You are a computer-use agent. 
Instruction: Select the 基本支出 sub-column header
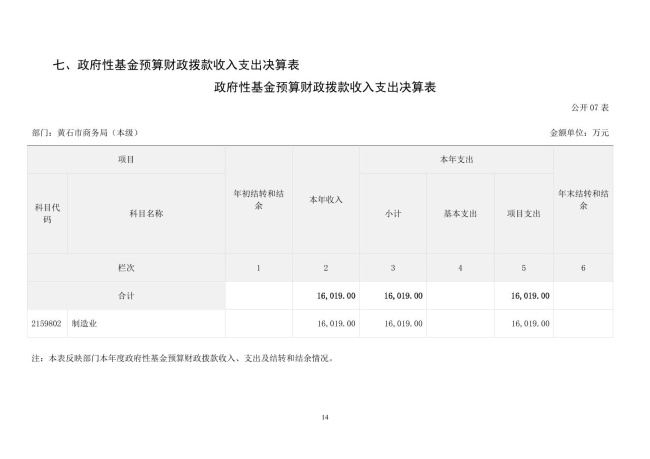point(459,213)
